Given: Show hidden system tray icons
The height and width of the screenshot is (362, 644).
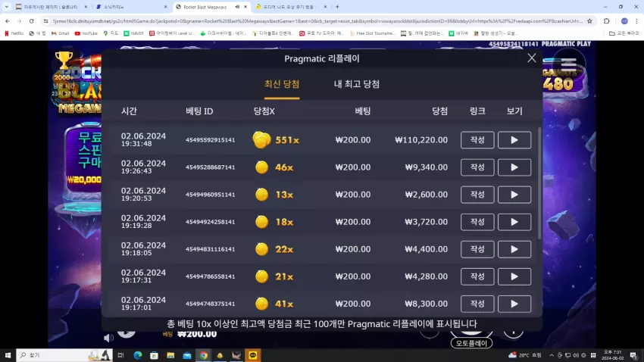Looking at the screenshot, I should (552, 355).
